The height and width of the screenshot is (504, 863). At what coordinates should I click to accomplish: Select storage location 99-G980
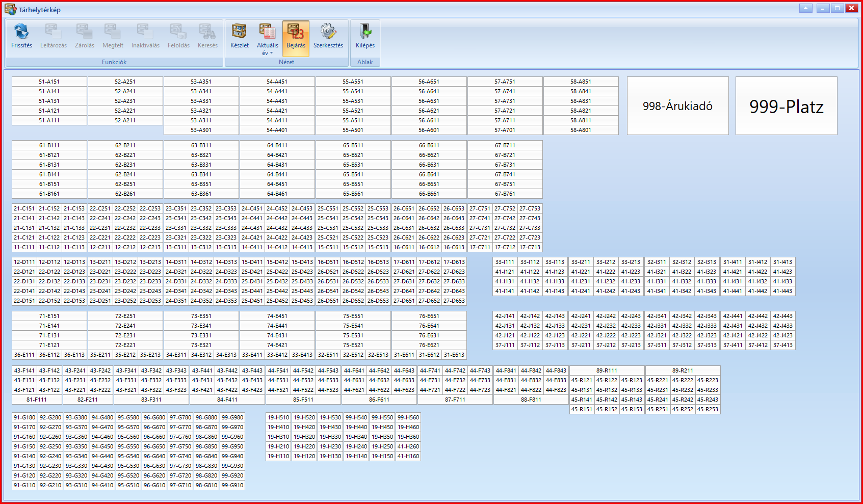[x=232, y=417]
